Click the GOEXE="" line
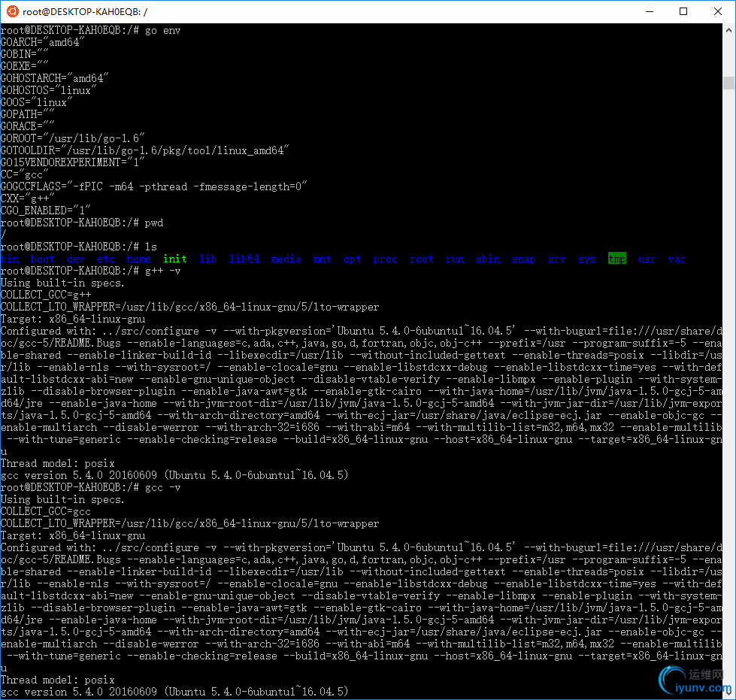The height and width of the screenshot is (700, 736). [24, 66]
